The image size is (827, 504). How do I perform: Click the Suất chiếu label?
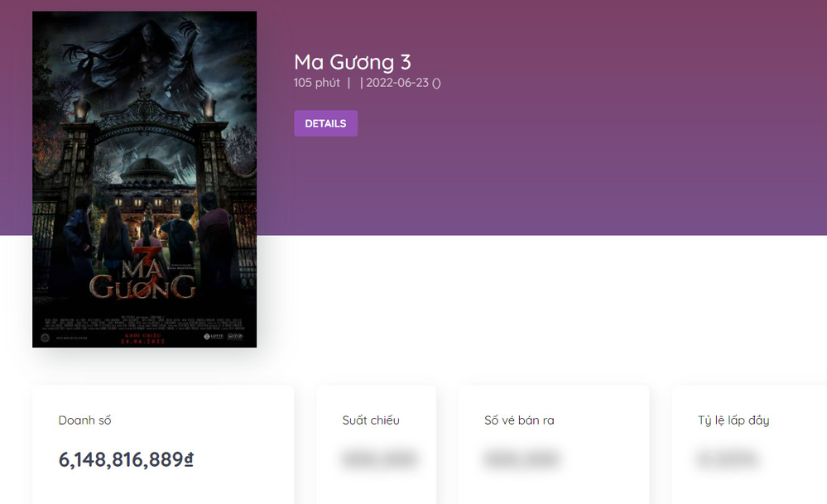tap(371, 420)
